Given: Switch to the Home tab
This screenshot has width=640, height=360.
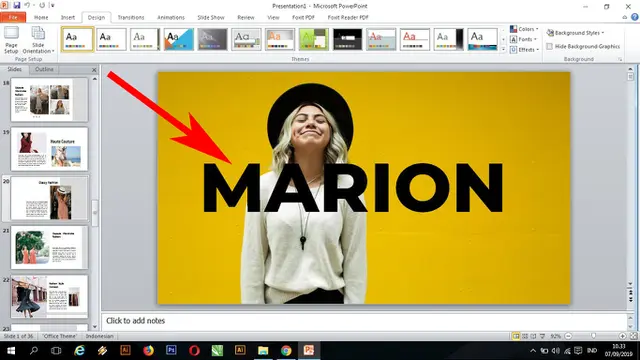Looking at the screenshot, I should click(x=41, y=18).
